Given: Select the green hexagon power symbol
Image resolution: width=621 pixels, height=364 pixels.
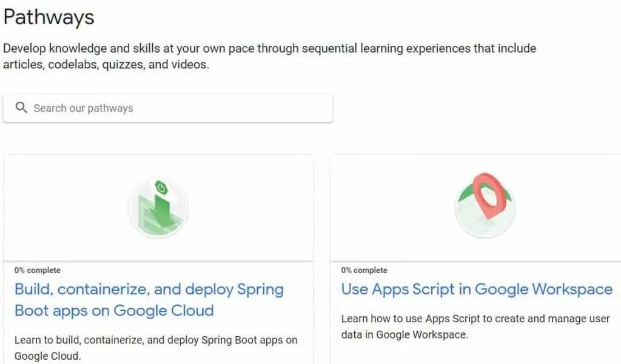Looking at the screenshot, I should [x=161, y=188].
